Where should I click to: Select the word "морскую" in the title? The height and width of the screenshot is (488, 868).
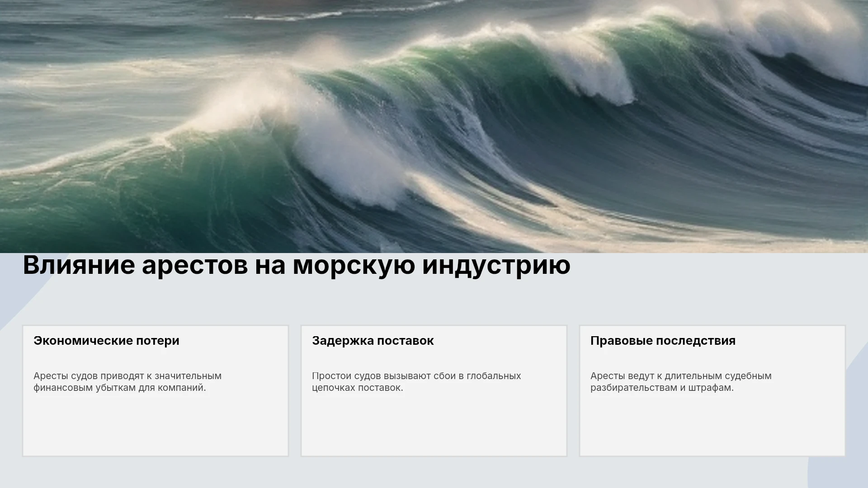click(x=354, y=267)
